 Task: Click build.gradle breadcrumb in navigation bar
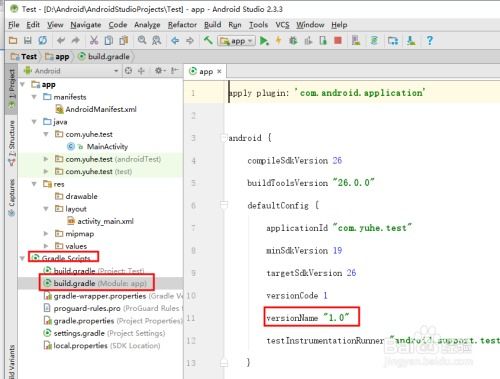click(104, 57)
